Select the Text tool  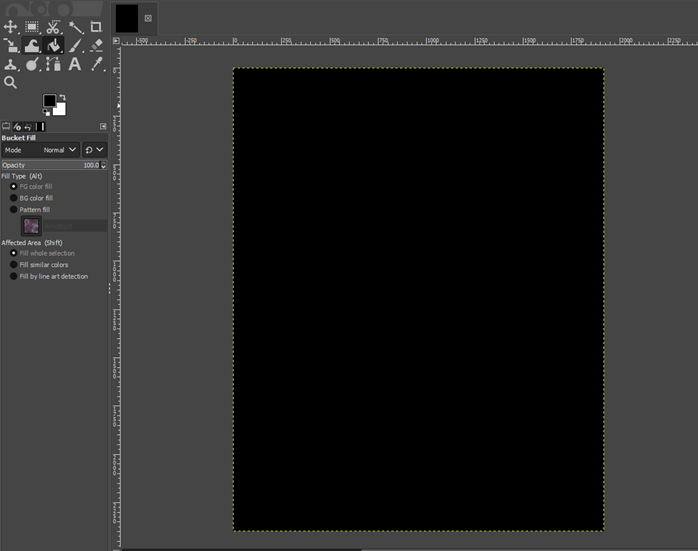pos(75,64)
